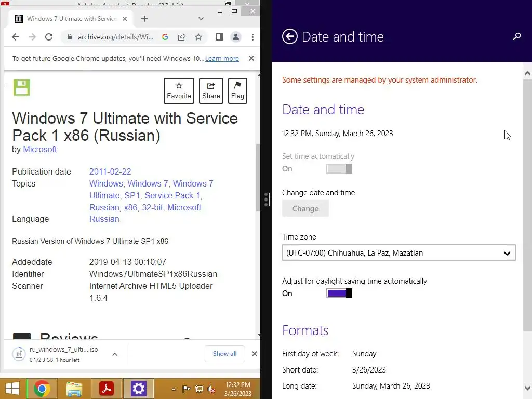Open the 32-bit topic link
The image size is (532, 399).
coord(152,207)
